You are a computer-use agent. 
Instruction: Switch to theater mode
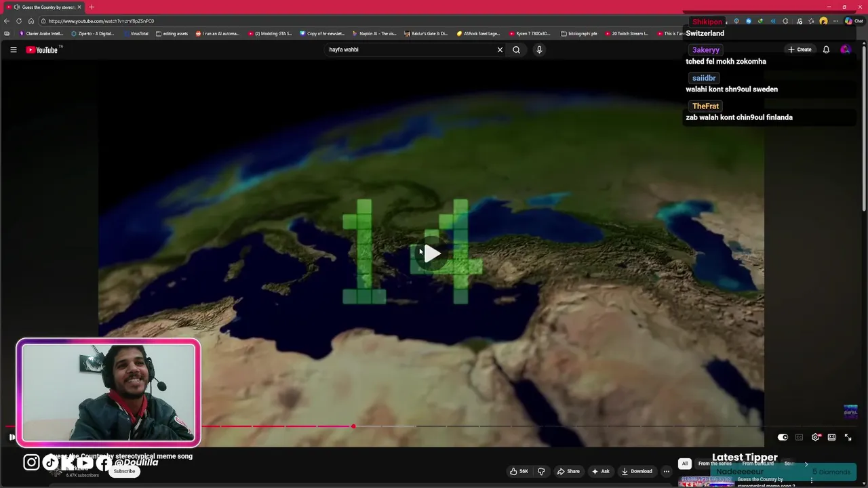click(831, 437)
